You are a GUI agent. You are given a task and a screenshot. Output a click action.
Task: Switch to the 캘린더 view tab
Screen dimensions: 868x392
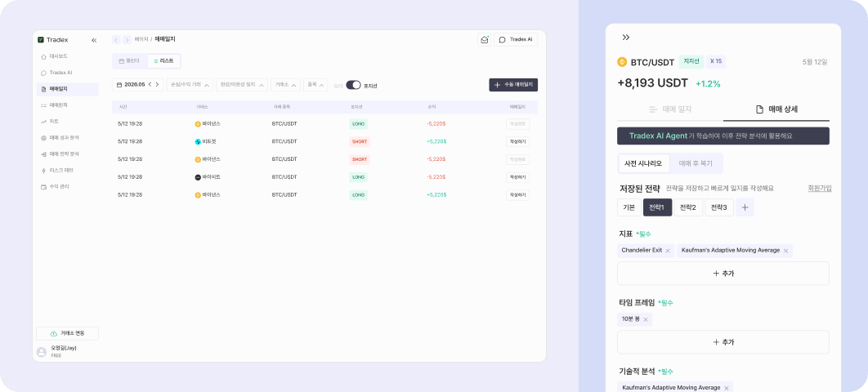[129, 60]
